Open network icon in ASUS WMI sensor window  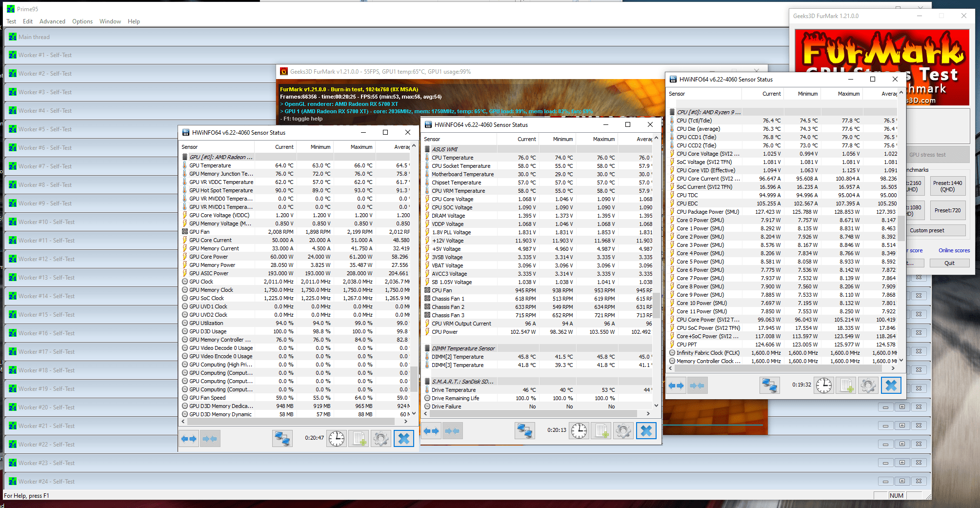coord(524,431)
